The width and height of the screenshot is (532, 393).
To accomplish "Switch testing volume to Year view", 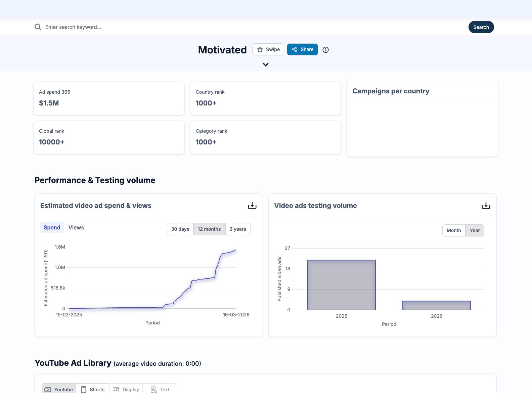I will point(475,230).
